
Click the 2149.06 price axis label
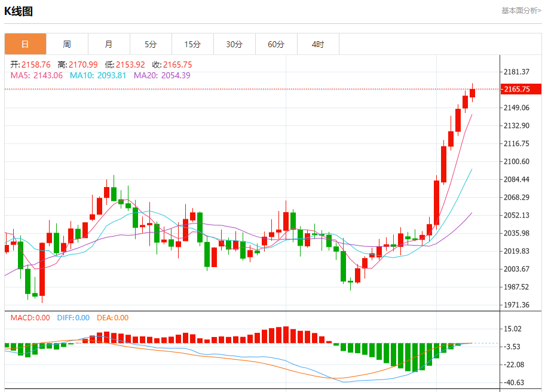coord(516,108)
